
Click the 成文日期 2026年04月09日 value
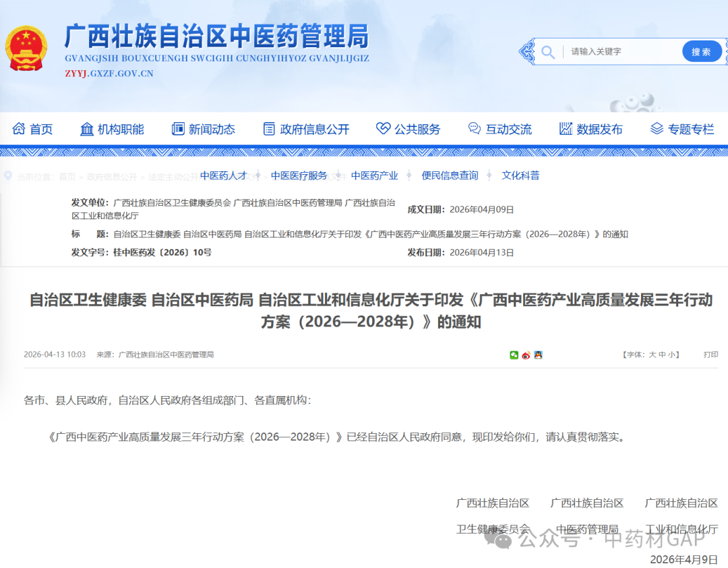(x=482, y=210)
